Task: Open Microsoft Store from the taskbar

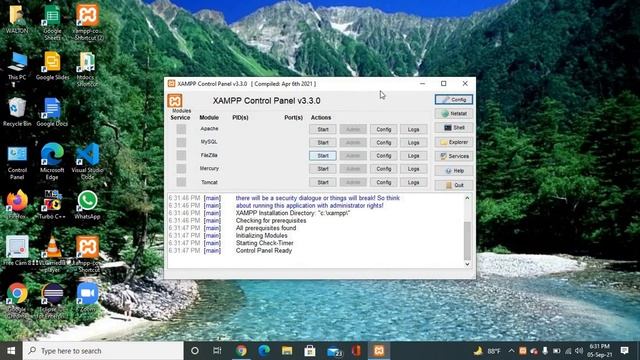Action: coord(310,351)
